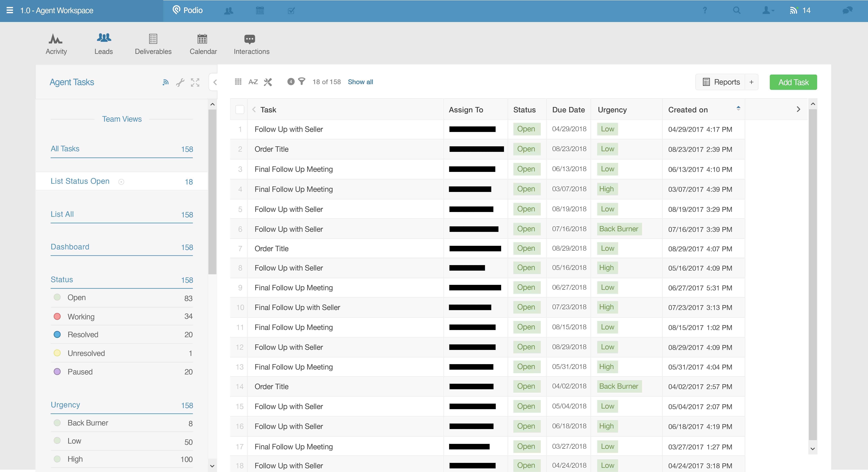Open the Deliverables app
Screen dimensions: 868x472
click(153, 44)
